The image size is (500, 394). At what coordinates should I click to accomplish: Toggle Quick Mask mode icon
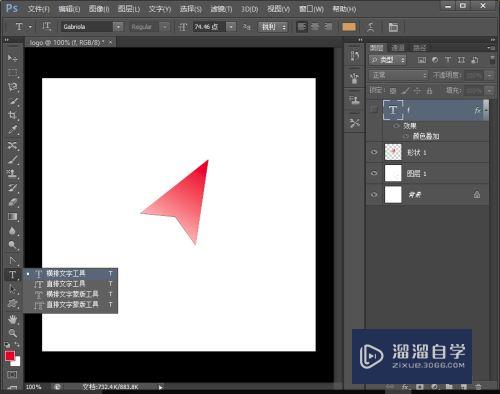[12, 375]
